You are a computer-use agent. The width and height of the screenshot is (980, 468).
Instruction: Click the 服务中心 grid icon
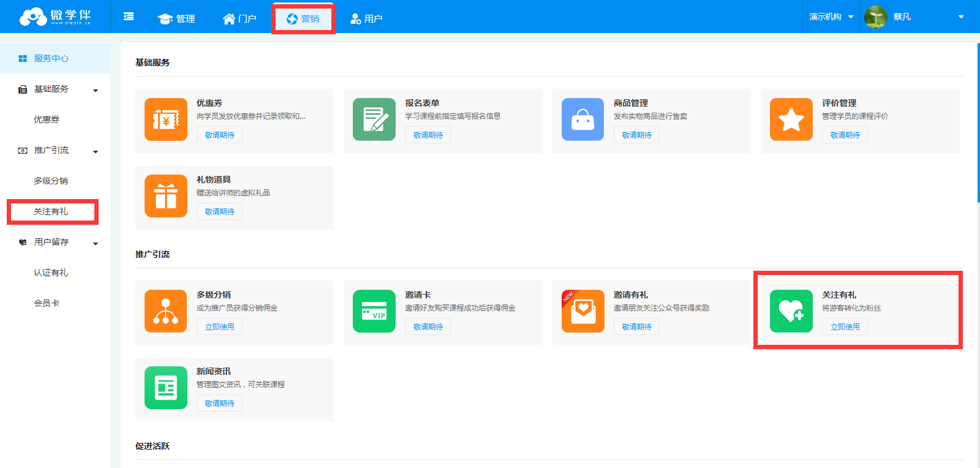pyautogui.click(x=23, y=58)
